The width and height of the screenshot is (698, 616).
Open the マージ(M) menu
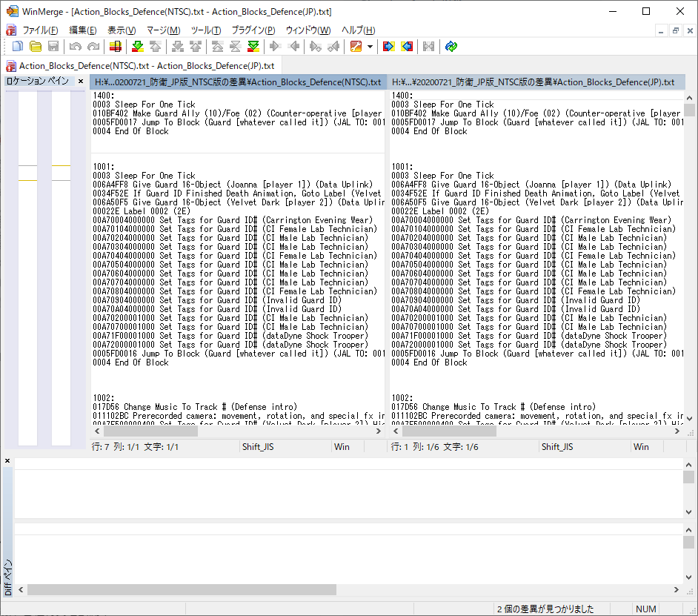coord(163,30)
